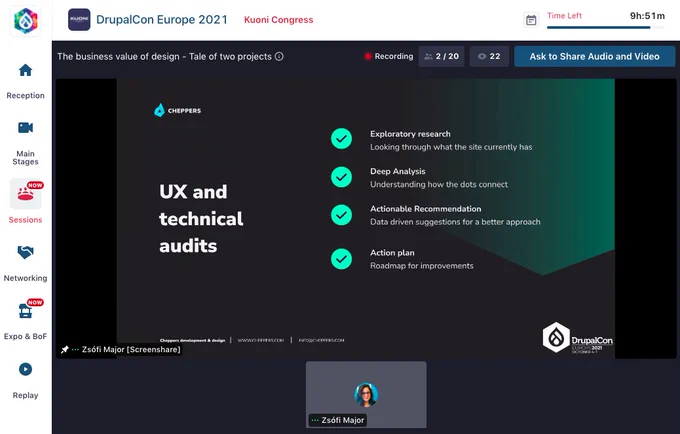Click the Recording indicator
The height and width of the screenshot is (434, 680).
pos(389,56)
